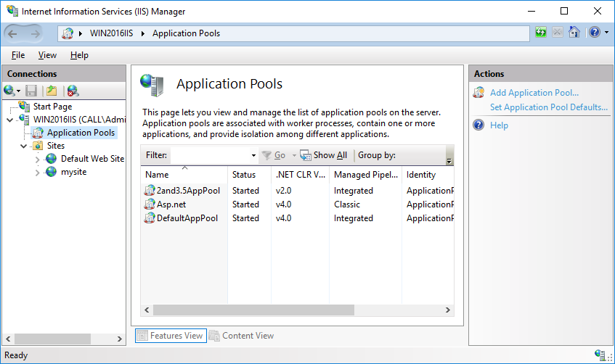This screenshot has width=615, height=364.
Task: Click Application Pools breadcrumb in address bar
Action: (187, 33)
